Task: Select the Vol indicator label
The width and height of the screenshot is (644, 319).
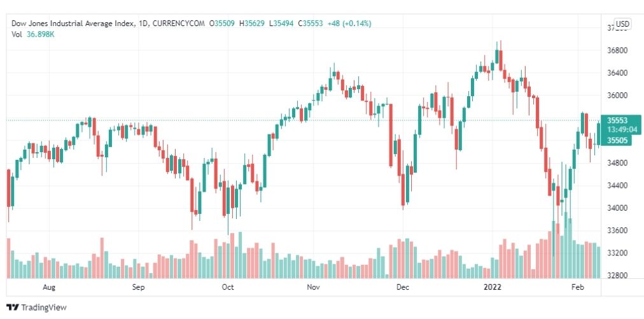Action: coord(17,34)
